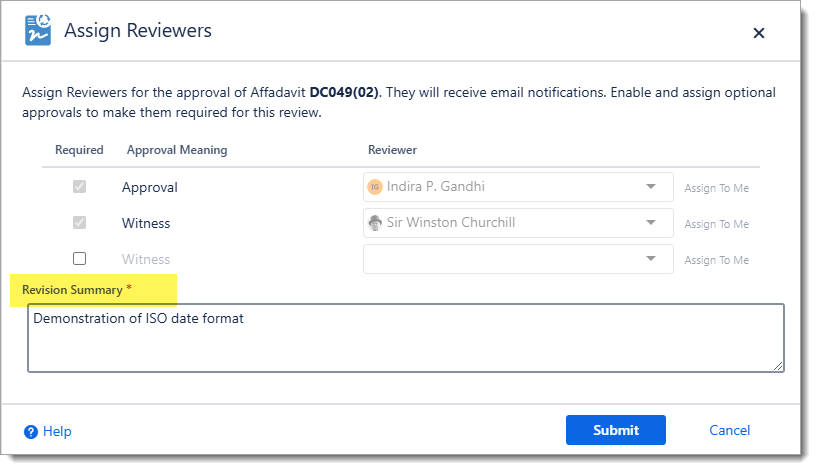Grab the text area resize handle
This screenshot has height=470, width=816.
[778, 366]
